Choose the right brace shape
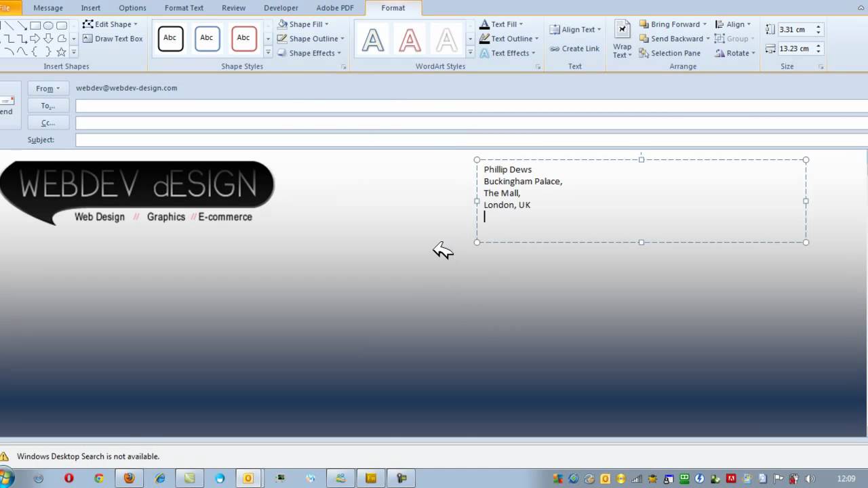This screenshot has height=488, width=868. (x=48, y=52)
